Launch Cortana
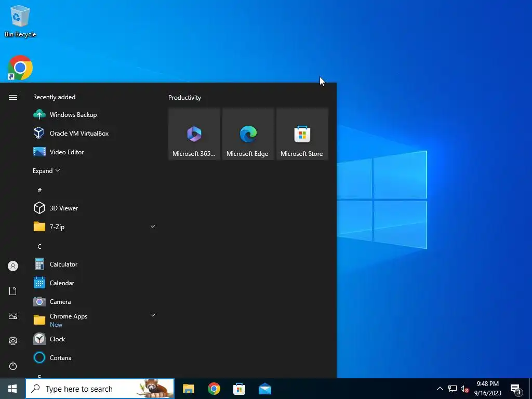The height and width of the screenshot is (399, 532). [95, 357]
